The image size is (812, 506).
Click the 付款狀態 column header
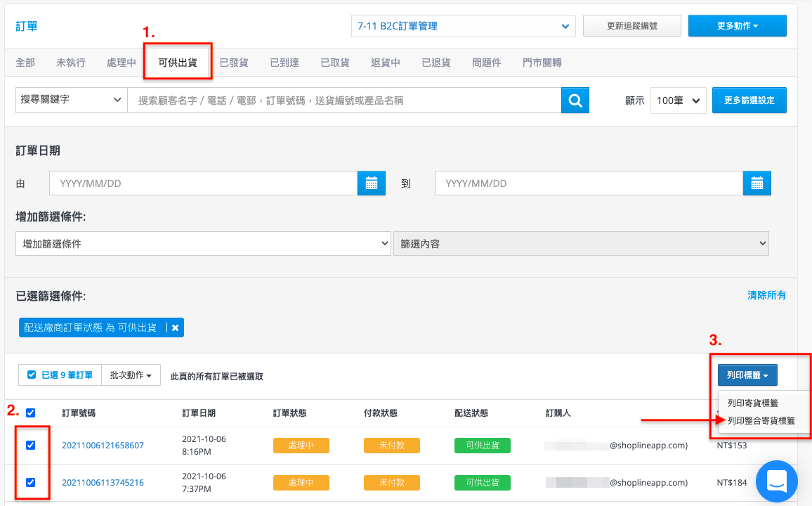coord(380,413)
